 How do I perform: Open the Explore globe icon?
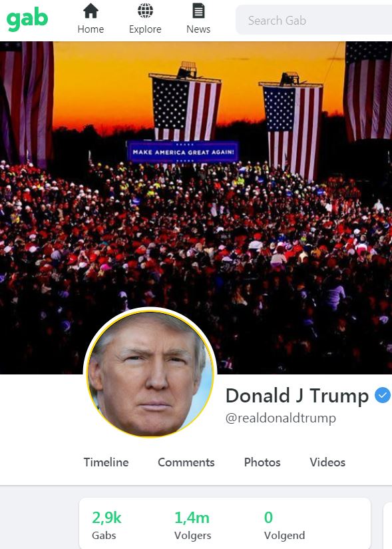tap(145, 11)
